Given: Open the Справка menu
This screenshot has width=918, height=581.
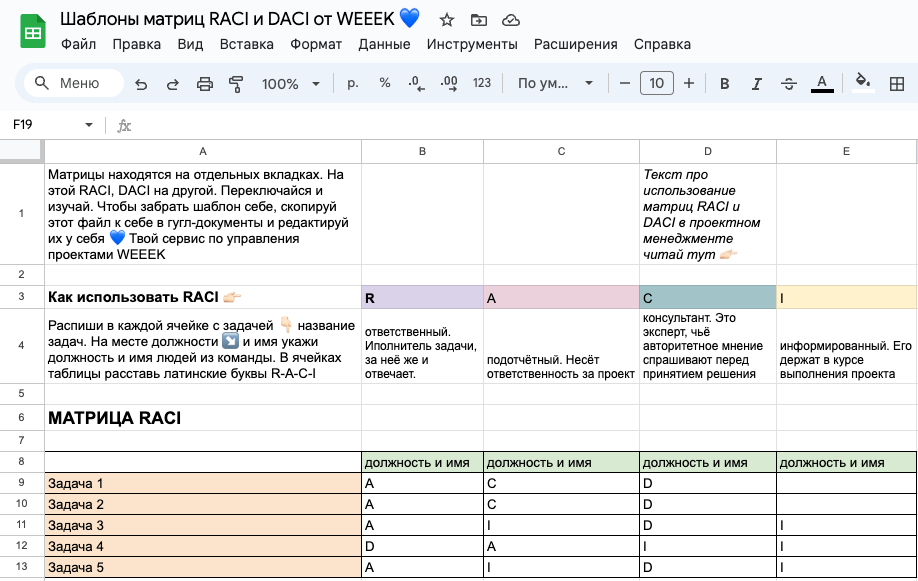Looking at the screenshot, I should 662,45.
